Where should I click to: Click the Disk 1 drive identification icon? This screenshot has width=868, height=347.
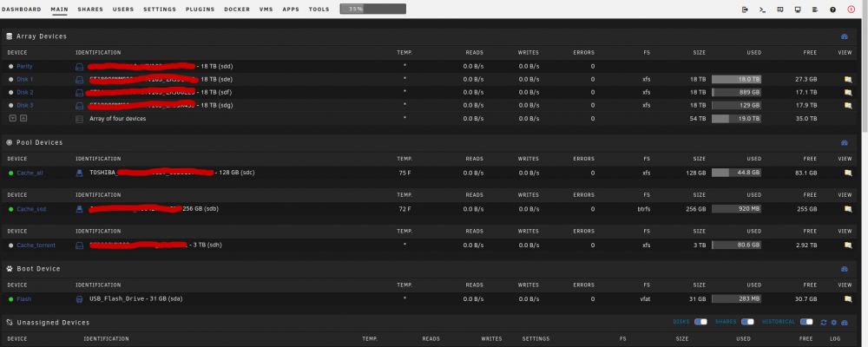tap(79, 79)
